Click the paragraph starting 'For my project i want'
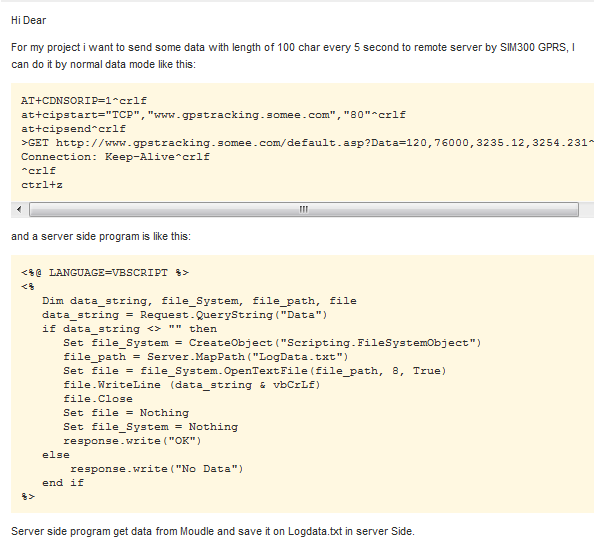The height and width of the screenshot is (541, 595). click(x=293, y=56)
